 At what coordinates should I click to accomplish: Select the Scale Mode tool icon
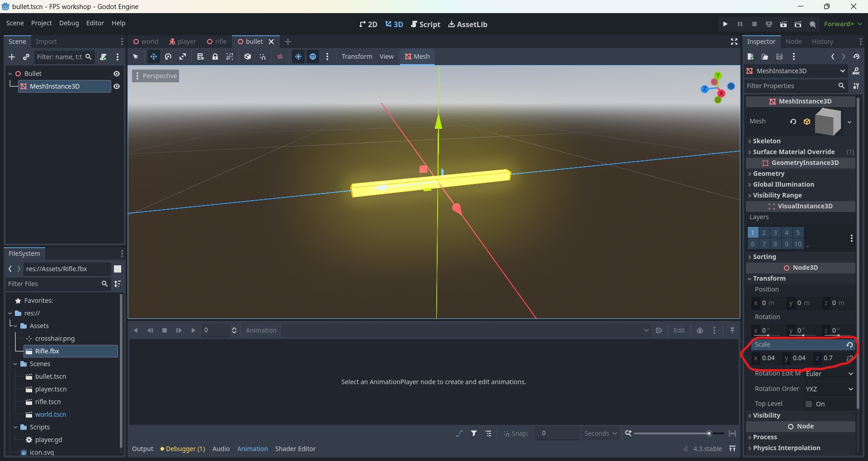(183, 56)
